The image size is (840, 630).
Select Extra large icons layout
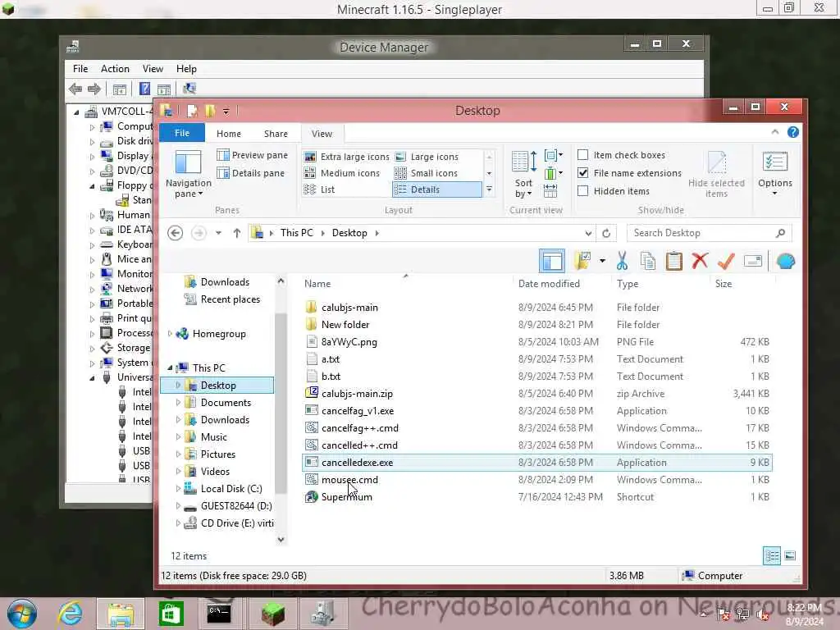(347, 157)
